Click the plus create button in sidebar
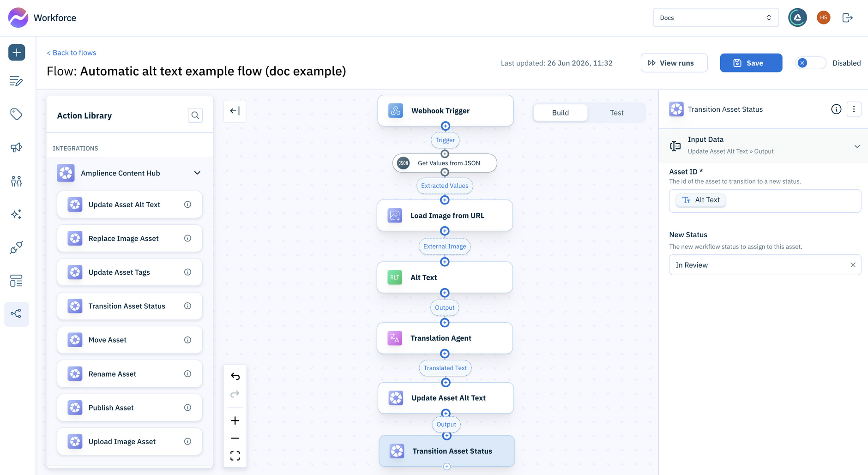 click(17, 52)
